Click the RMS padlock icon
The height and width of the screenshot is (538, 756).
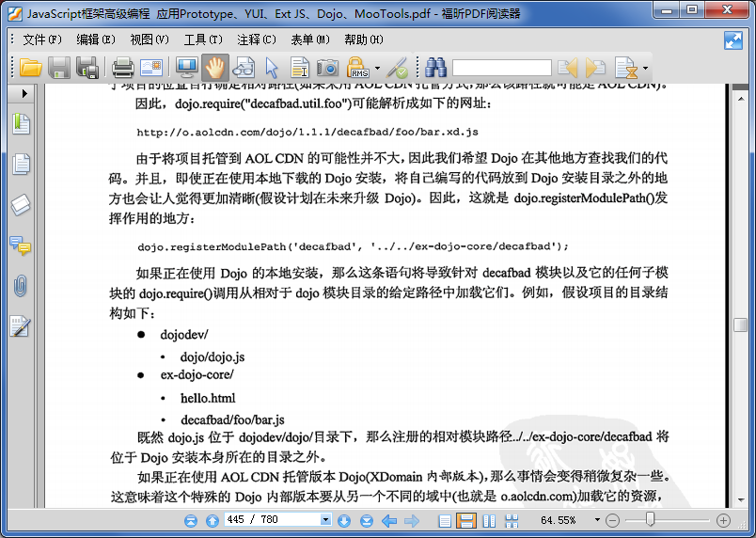357,68
